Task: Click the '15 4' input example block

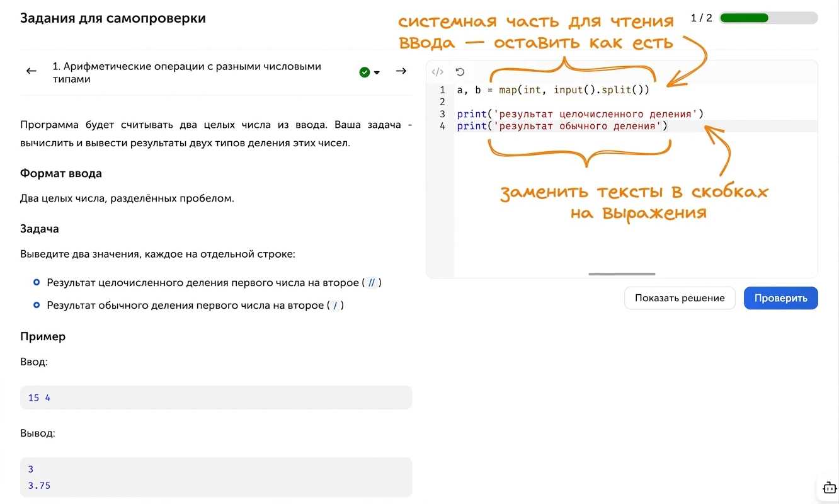Action: 216,398
